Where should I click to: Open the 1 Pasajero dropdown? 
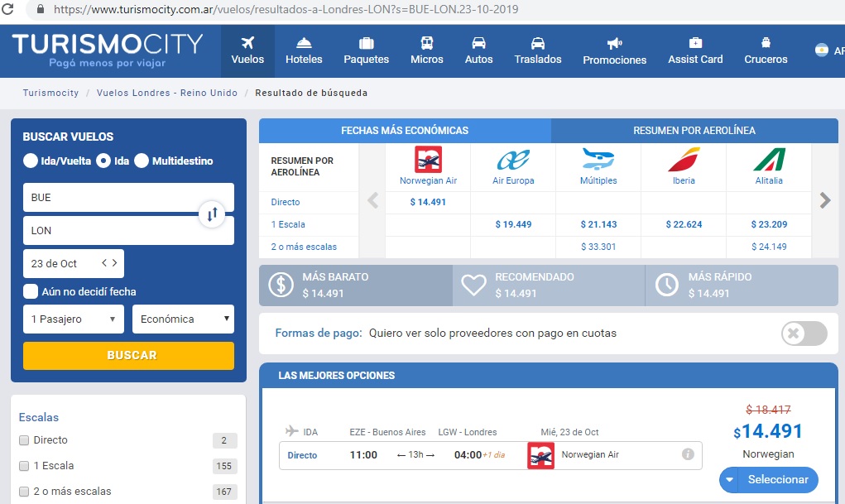tap(74, 319)
